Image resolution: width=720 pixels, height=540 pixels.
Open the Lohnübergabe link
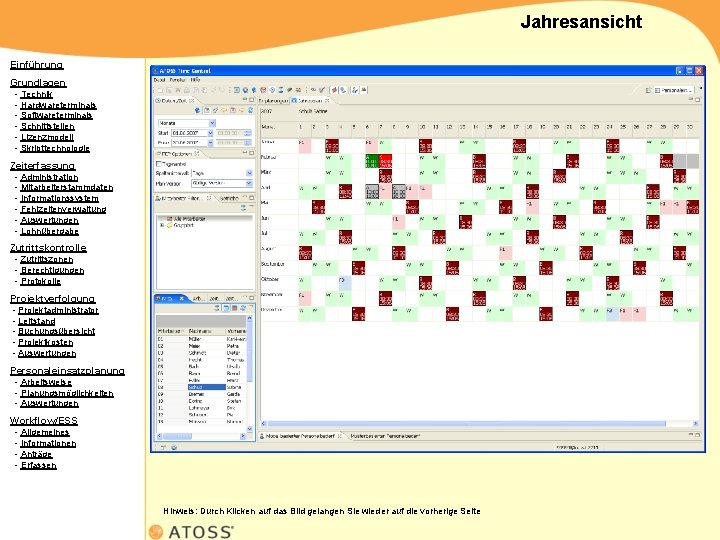pyautogui.click(x=50, y=231)
